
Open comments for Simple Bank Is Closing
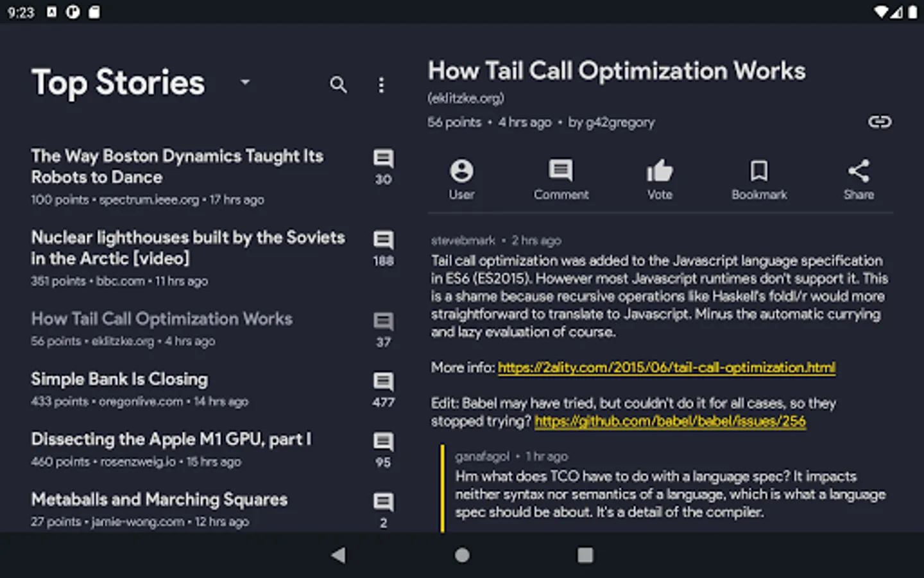tap(383, 389)
